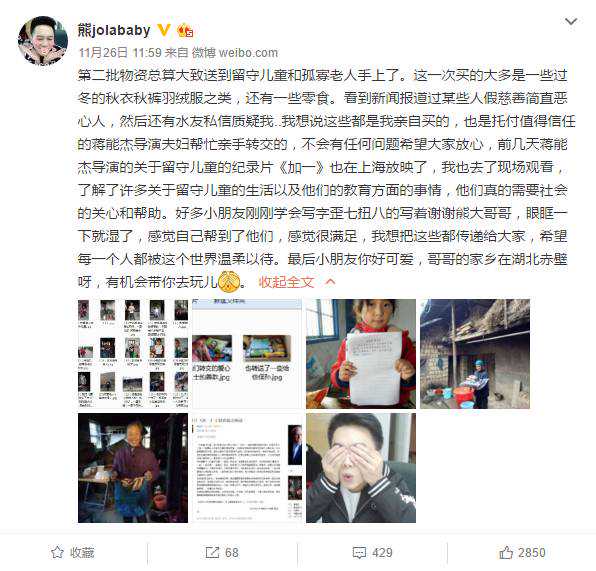Image resolution: width=596 pixels, height=571 pixels.
Task: Open photo of elderly woman in purple
Action: pos(133,468)
